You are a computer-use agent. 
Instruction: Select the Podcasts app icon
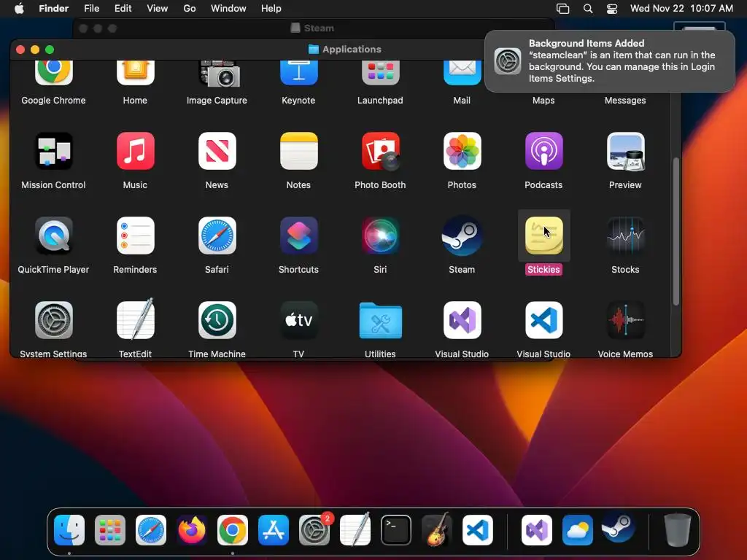543,151
